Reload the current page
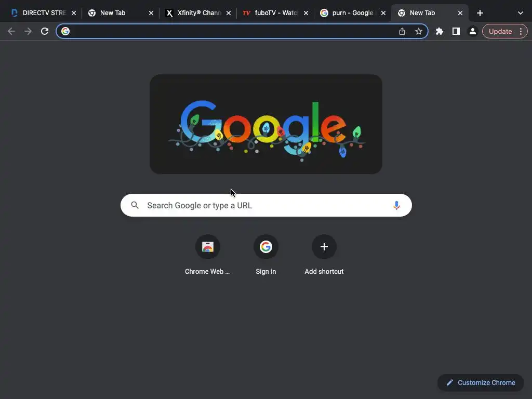The height and width of the screenshot is (399, 532). point(45,31)
